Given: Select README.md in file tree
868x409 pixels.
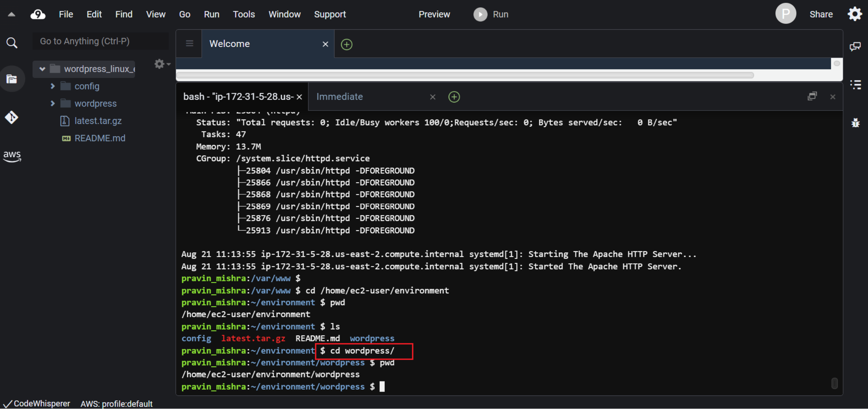Looking at the screenshot, I should (100, 138).
